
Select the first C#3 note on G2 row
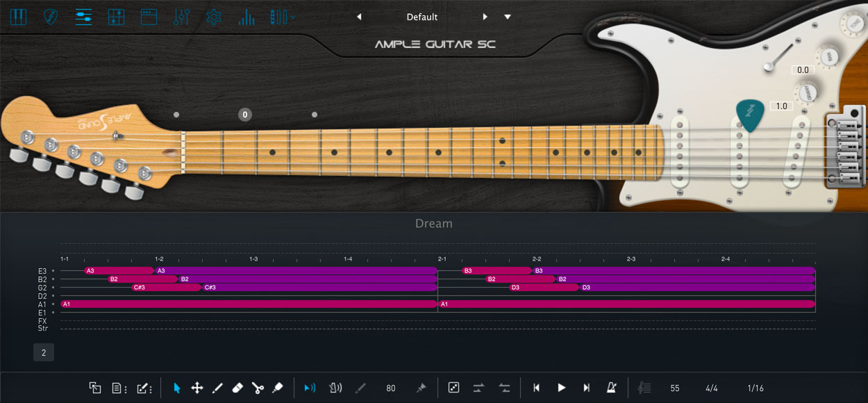pos(167,288)
